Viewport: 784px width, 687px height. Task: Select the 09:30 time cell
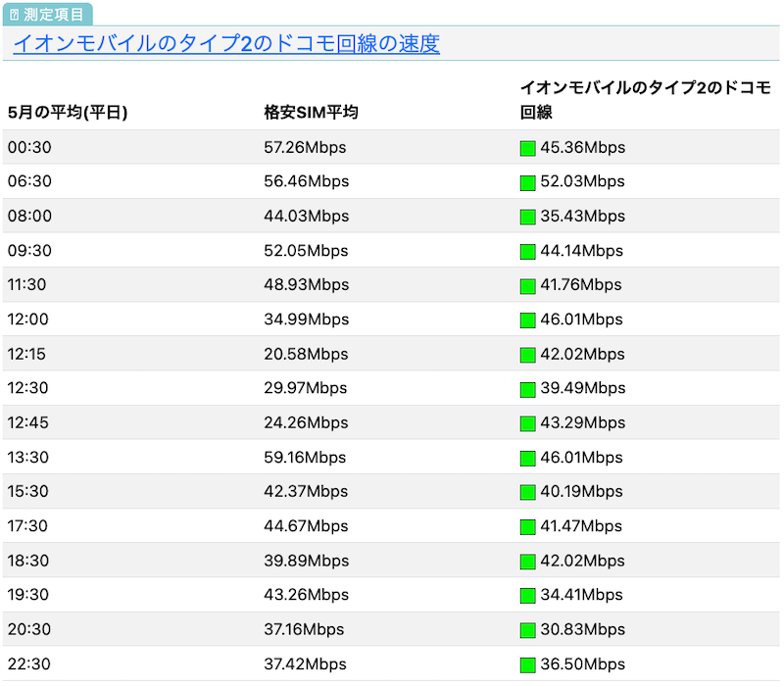tap(29, 251)
